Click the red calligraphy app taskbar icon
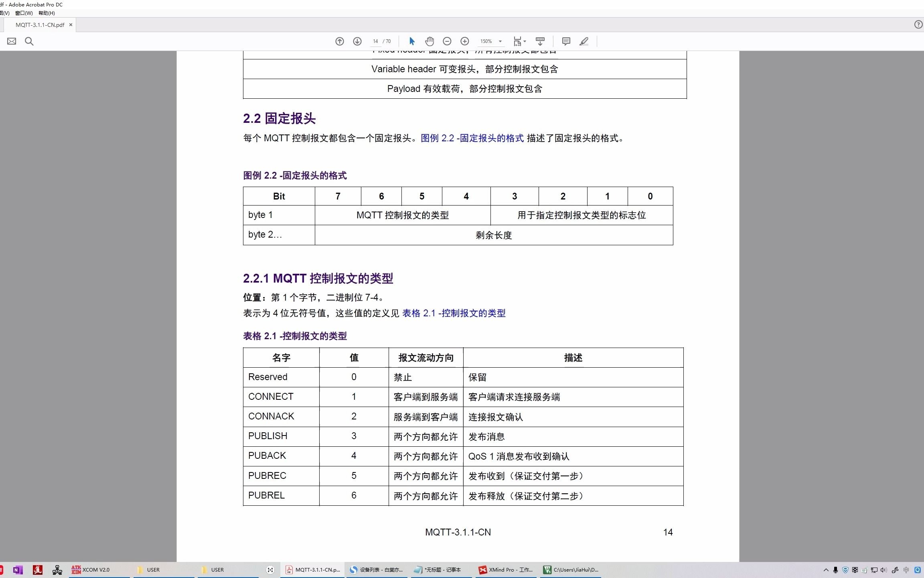 coord(38,570)
